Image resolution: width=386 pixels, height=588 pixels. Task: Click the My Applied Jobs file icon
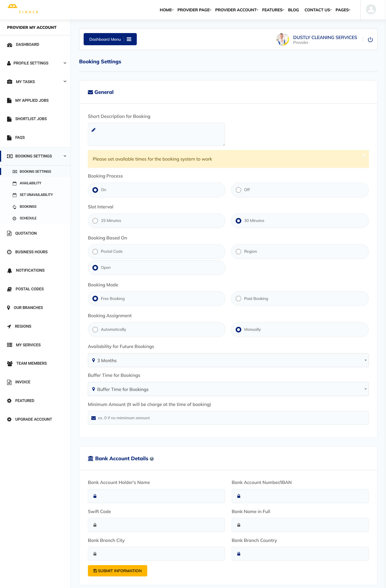coord(9,100)
